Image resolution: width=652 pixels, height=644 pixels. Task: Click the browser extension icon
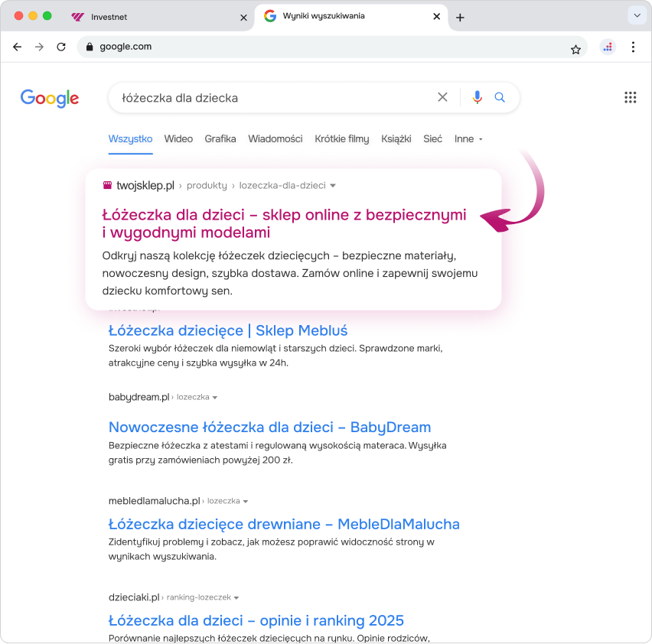(x=608, y=47)
